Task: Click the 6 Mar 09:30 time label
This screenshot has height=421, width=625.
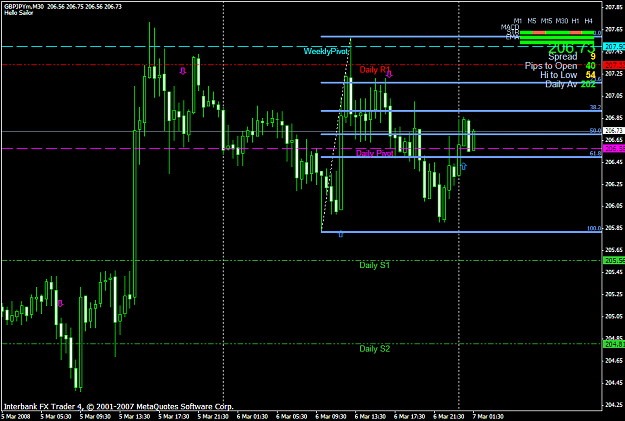Action: pos(333,417)
